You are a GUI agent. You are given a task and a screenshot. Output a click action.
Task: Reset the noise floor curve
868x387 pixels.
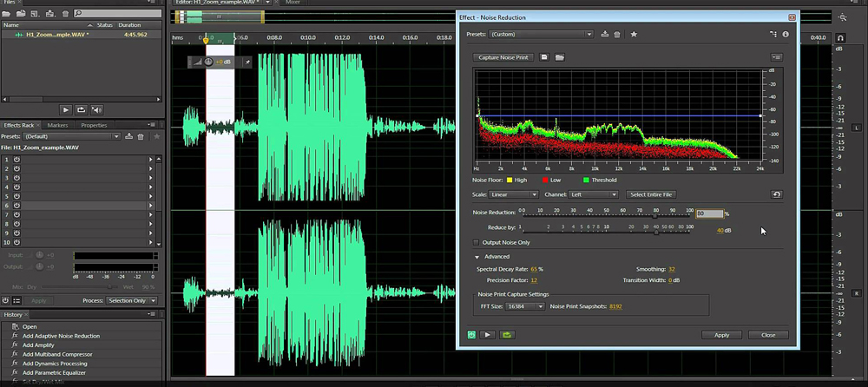777,194
